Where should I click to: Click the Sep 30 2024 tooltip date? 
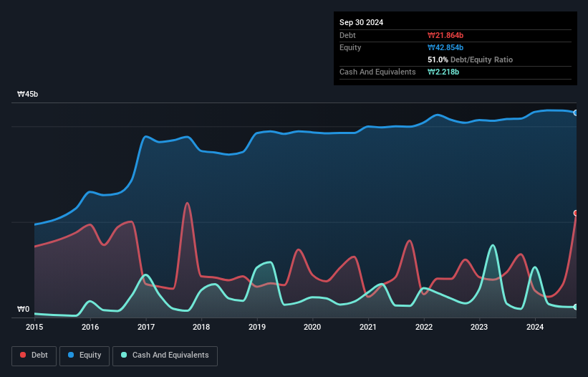point(361,22)
